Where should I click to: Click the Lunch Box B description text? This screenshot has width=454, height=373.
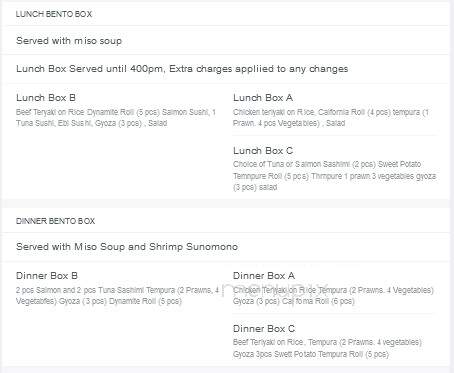[116, 117]
